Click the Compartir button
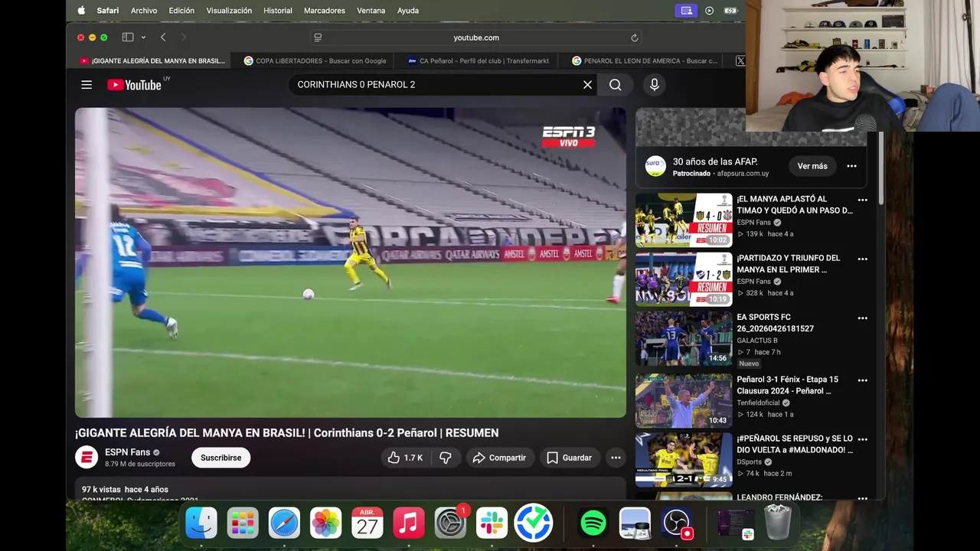This screenshot has width=980, height=551. coord(500,458)
